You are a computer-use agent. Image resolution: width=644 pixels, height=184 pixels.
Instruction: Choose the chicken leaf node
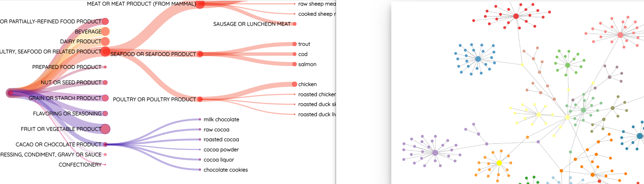[294, 84]
